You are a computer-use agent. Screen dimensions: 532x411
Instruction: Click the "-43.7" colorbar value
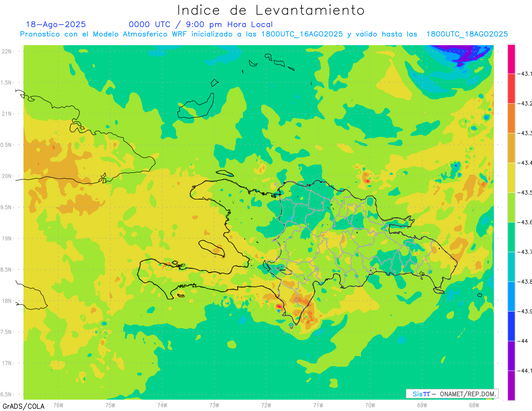pos(525,252)
